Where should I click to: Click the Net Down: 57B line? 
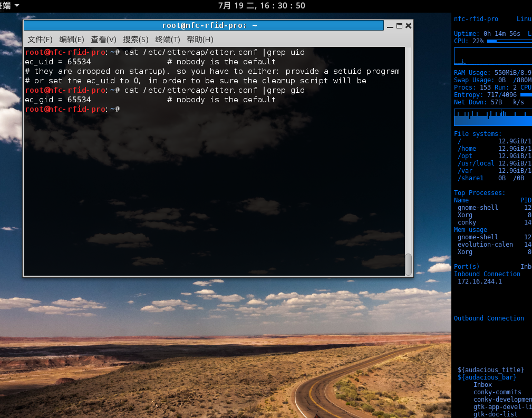coord(489,102)
